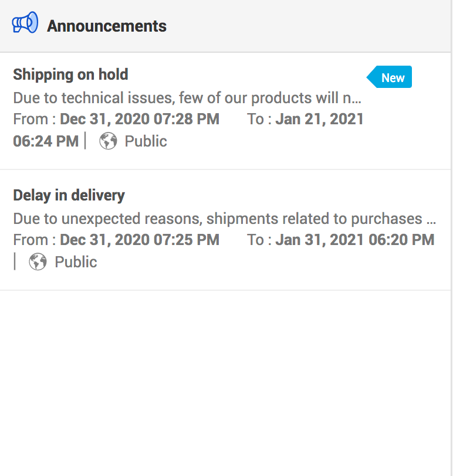The image size is (453, 476).
Task: Select the technical issues description text
Action: click(x=187, y=97)
